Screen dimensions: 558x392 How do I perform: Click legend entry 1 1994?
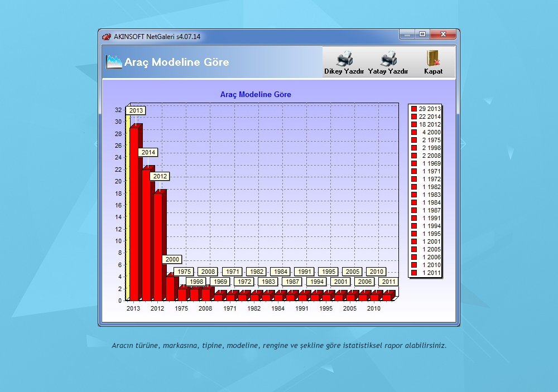pyautogui.click(x=426, y=226)
